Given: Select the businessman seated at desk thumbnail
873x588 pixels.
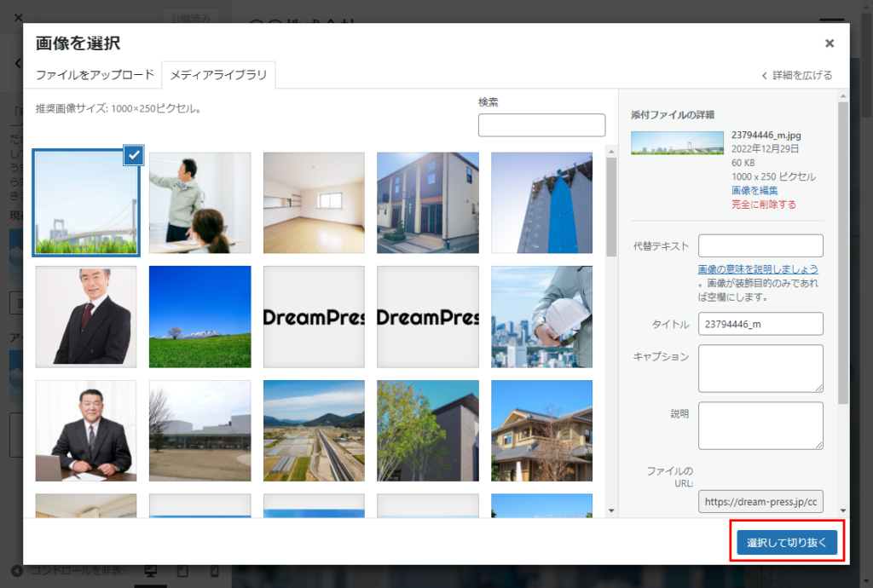Looking at the screenshot, I should coord(85,430).
